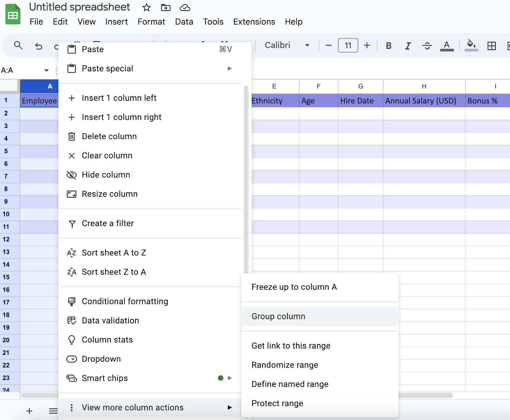Open the fill color picker

[x=471, y=45]
